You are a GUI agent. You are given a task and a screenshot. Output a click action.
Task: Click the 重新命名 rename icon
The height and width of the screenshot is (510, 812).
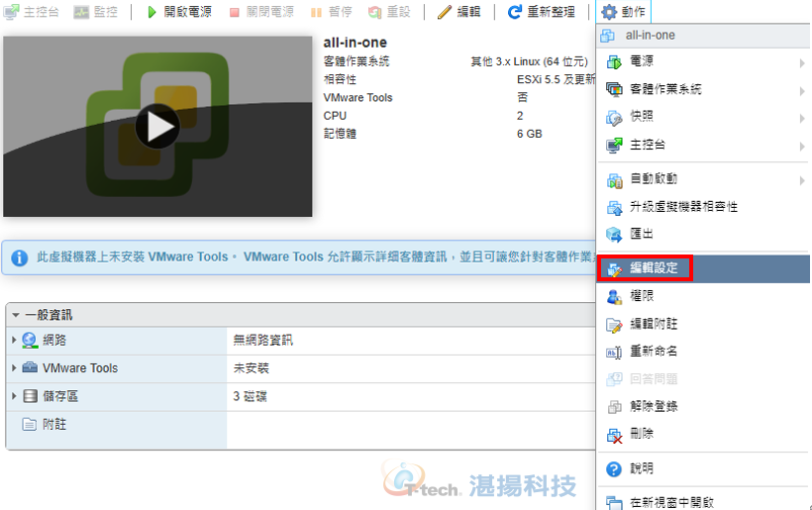tap(614, 353)
